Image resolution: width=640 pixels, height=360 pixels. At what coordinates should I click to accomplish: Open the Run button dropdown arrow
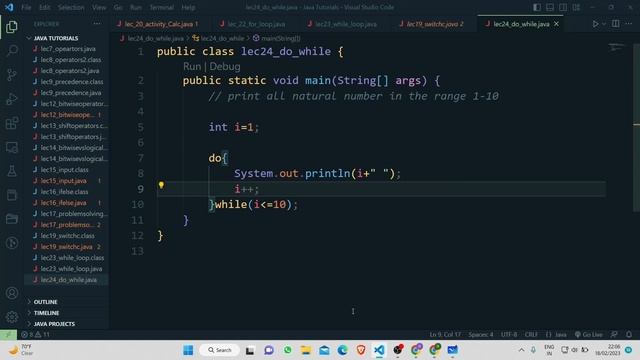coord(604,24)
